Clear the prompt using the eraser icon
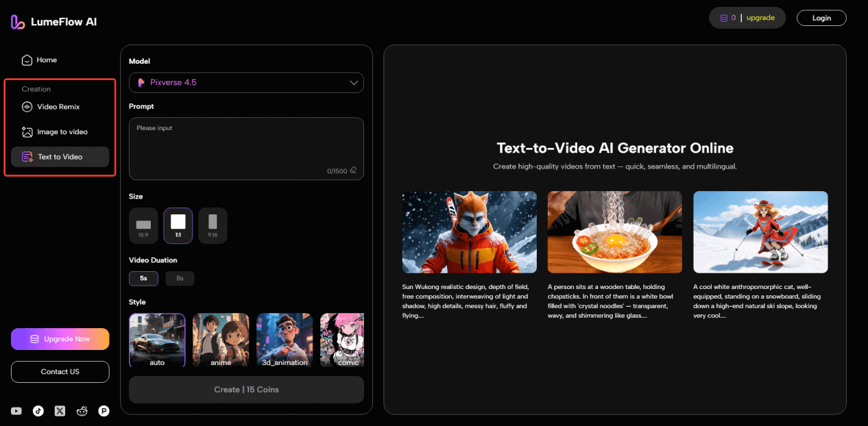Viewport: 868px width, 426px height. (353, 171)
